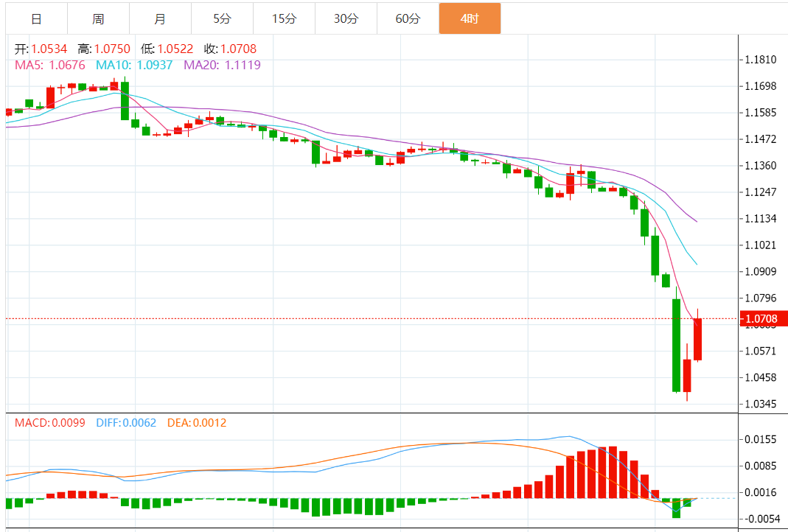Click the opening price value 1.0534
788x532 pixels.
point(49,49)
